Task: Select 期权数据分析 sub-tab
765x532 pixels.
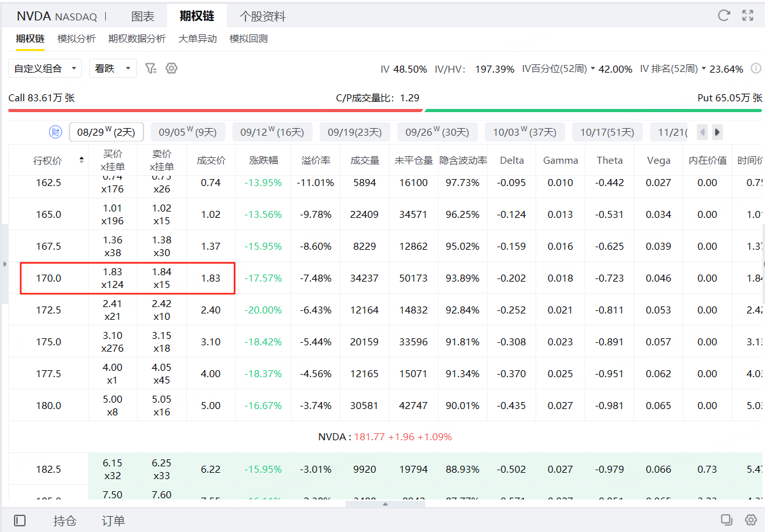Action: click(137, 39)
